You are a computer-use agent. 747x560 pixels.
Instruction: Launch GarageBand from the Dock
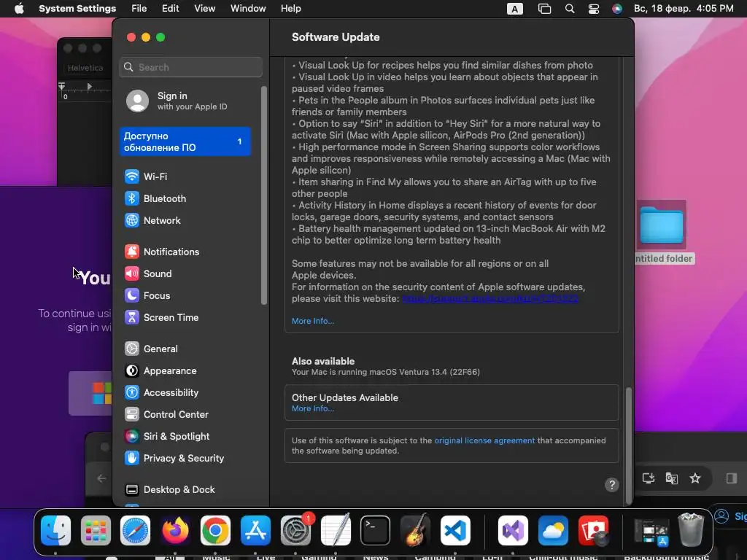pos(415,530)
